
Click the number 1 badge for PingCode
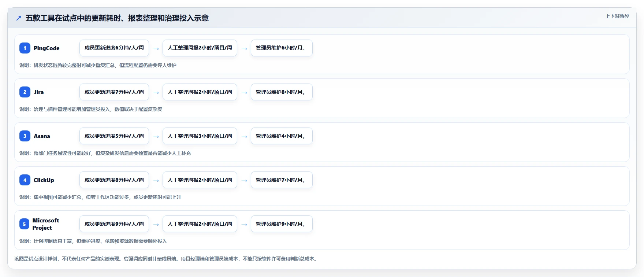25,48
